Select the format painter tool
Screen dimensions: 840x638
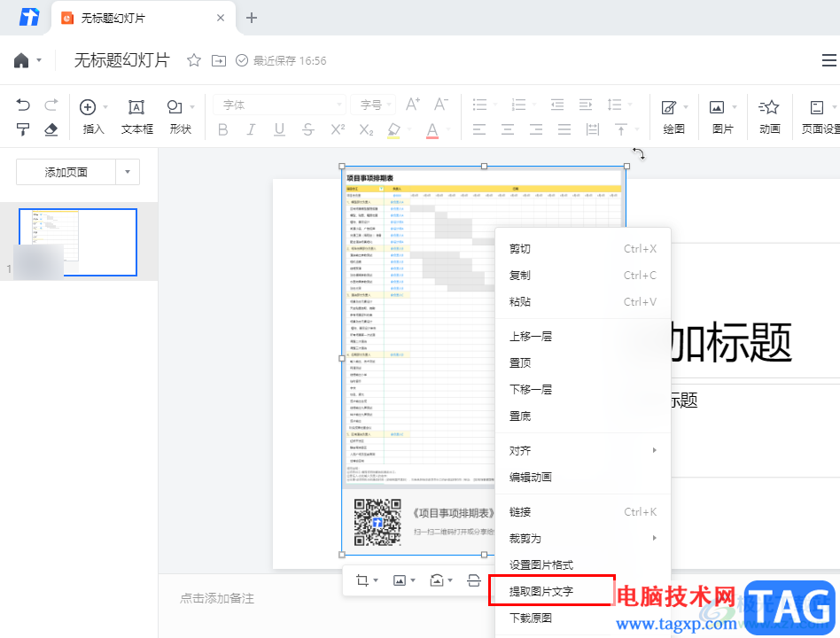point(23,129)
